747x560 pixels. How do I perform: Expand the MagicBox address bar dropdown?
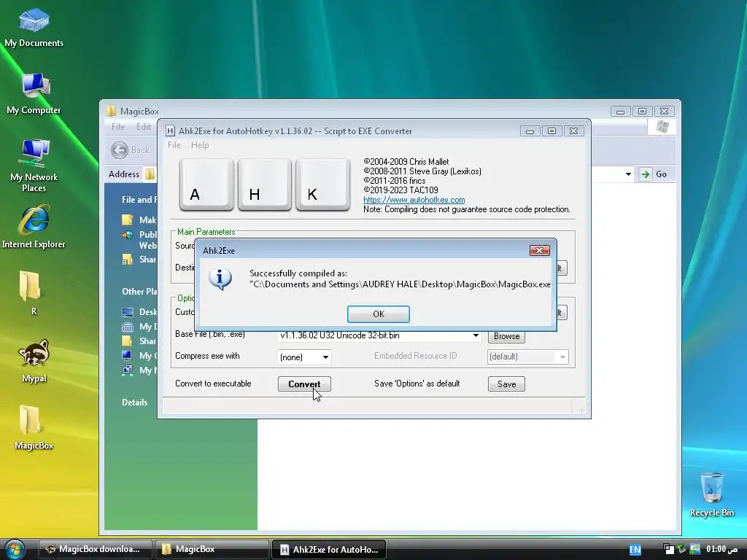click(628, 174)
